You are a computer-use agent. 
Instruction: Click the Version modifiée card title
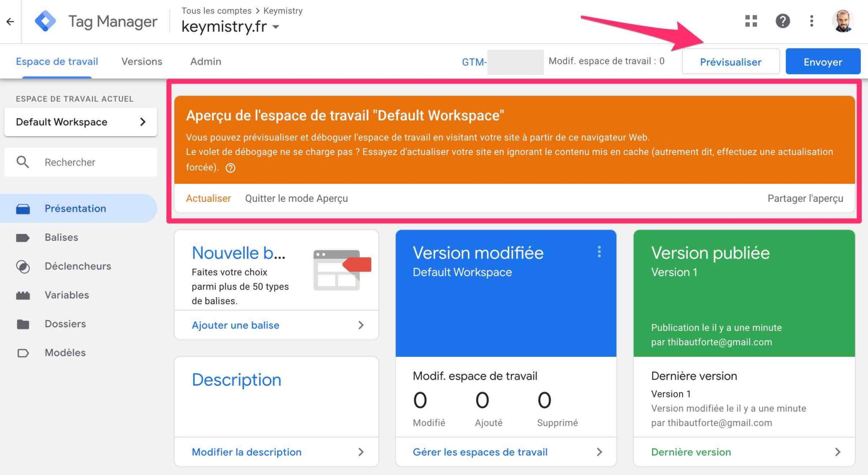tap(478, 253)
